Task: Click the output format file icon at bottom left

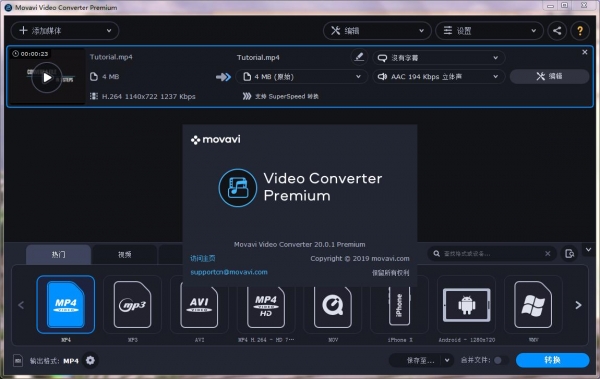Action: coord(18,360)
